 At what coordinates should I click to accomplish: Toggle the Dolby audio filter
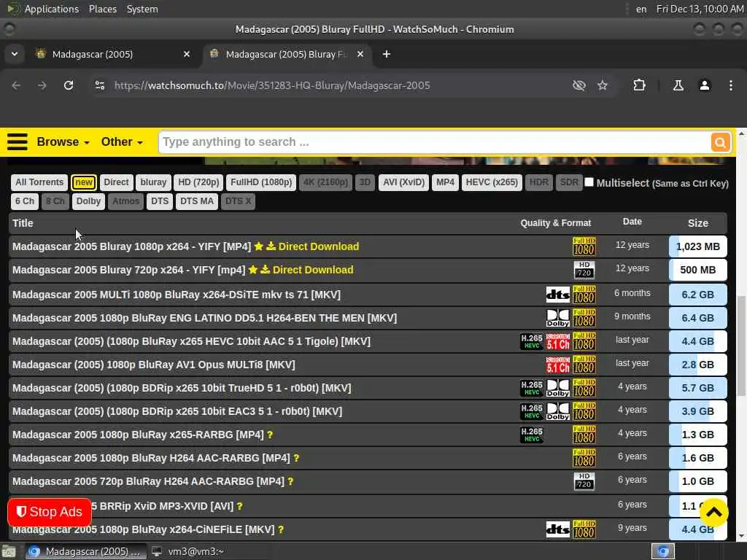pyautogui.click(x=88, y=201)
